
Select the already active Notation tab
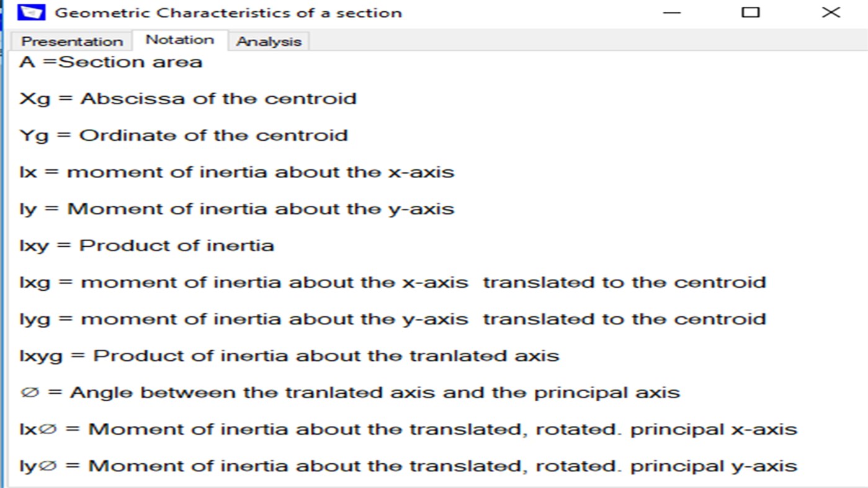tap(180, 39)
